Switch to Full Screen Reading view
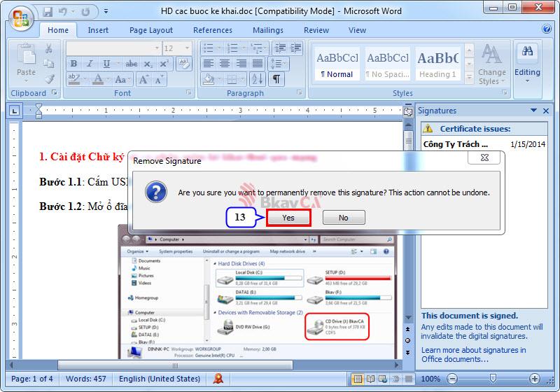 click(370, 379)
